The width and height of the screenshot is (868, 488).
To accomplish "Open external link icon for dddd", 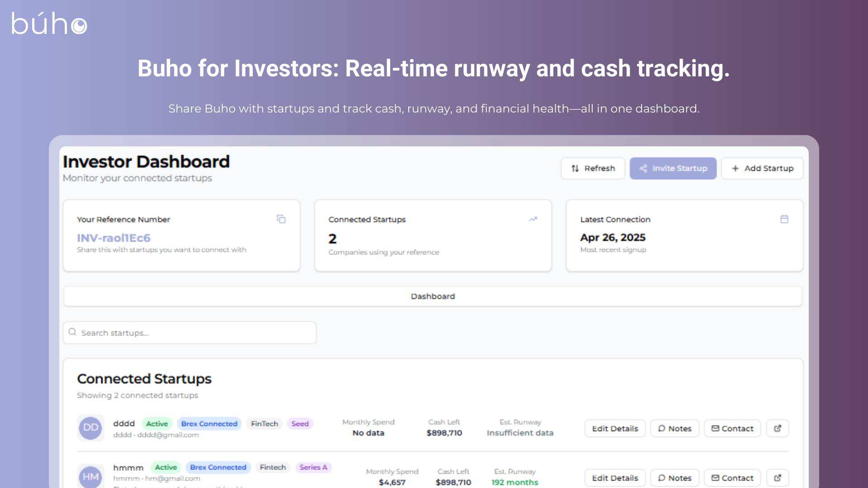I will click(x=778, y=428).
